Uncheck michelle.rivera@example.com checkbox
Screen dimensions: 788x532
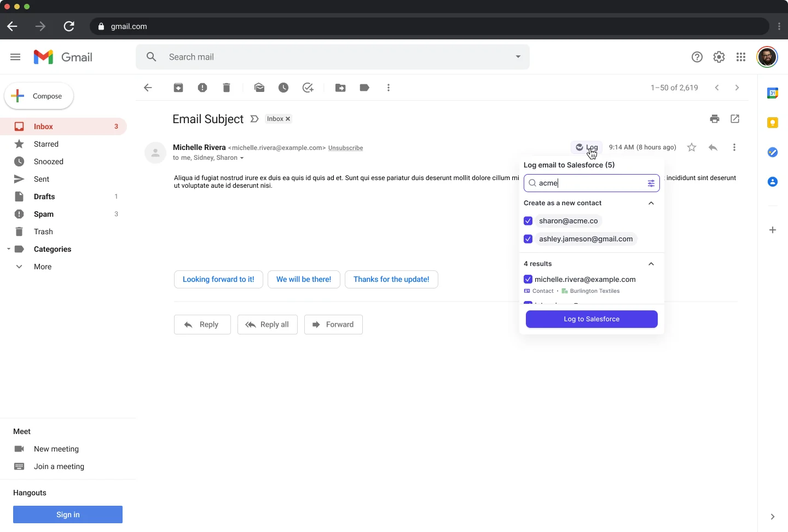528,279
